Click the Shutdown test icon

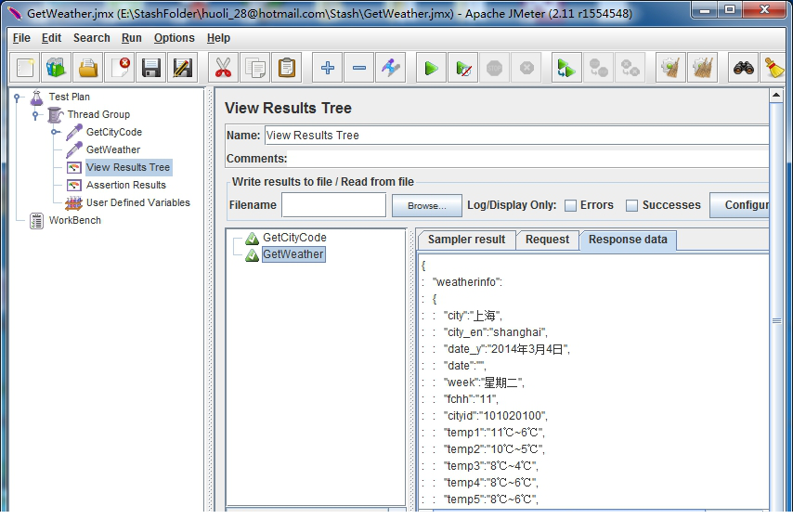click(526, 68)
